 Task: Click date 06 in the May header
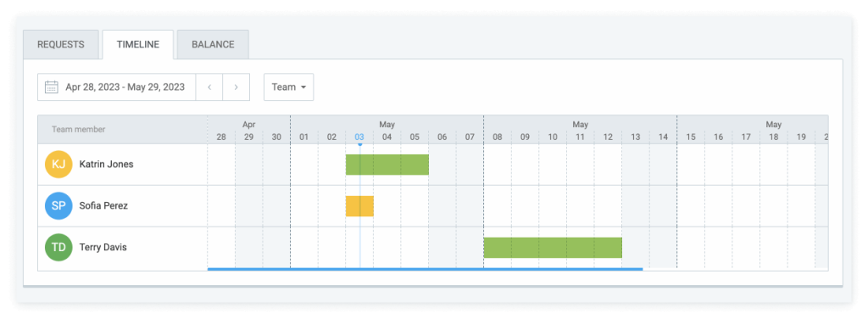(442, 137)
